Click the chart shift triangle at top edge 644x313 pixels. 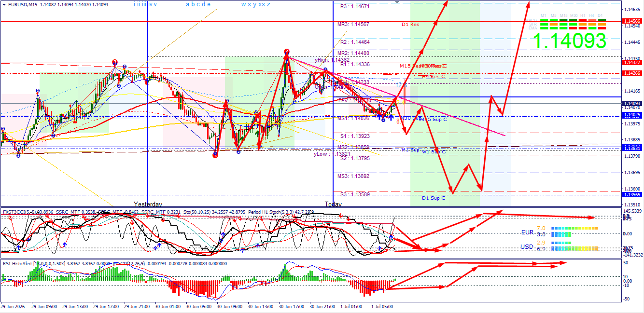[397, 2]
